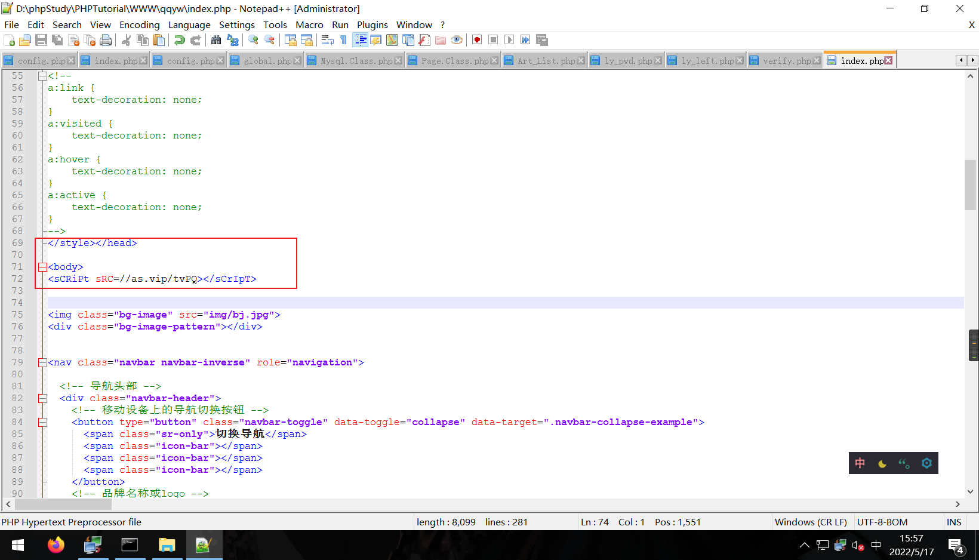979x560 pixels.
Task: Close the Art_List.php tab
Action: click(581, 60)
